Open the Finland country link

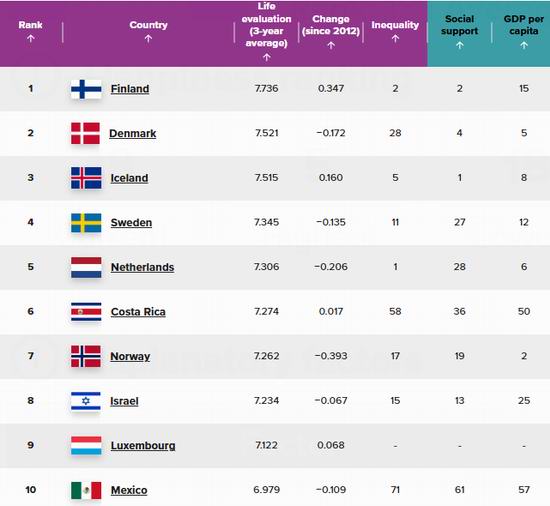[130, 89]
